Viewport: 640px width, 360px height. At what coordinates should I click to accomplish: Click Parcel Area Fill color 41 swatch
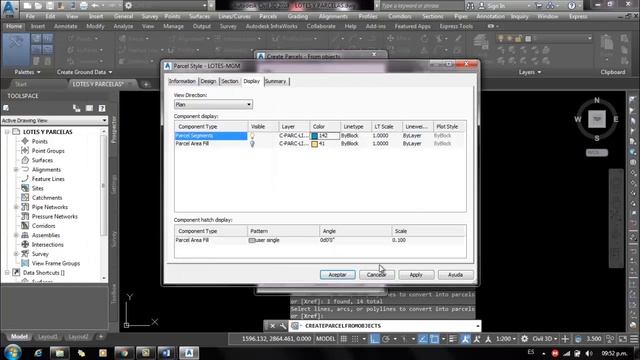(x=315, y=144)
